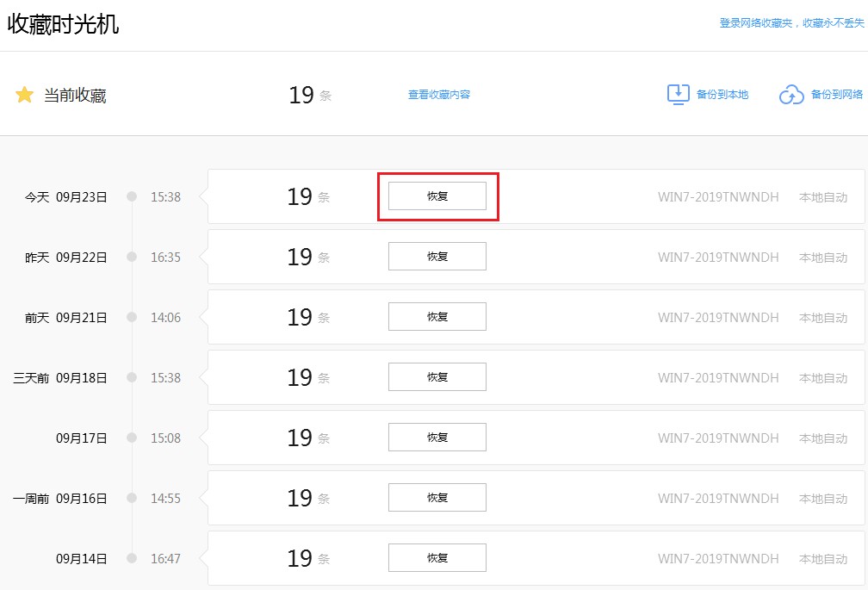Viewport: 868px width, 590px height.
Task: Restore the 09月23日 15:38 backup
Action: [437, 196]
